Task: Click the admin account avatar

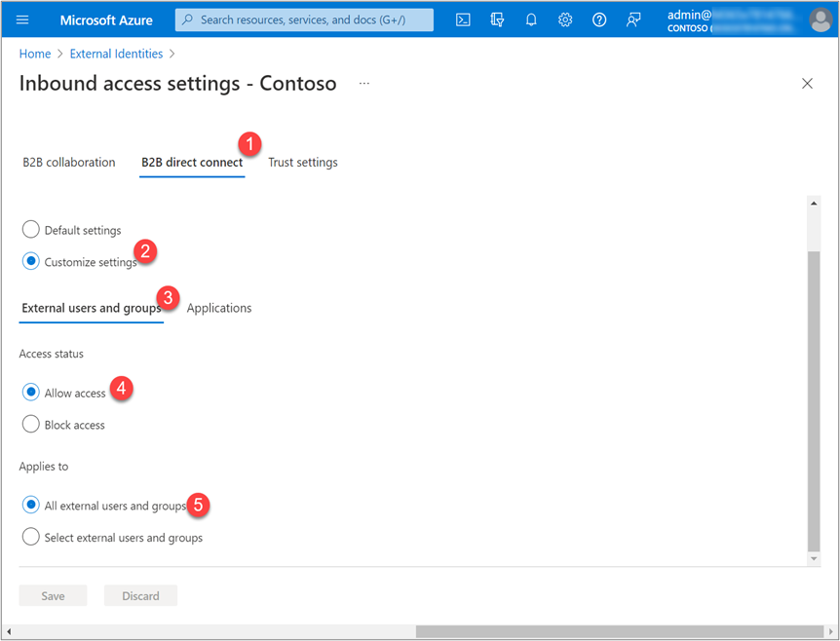Action: click(820, 19)
